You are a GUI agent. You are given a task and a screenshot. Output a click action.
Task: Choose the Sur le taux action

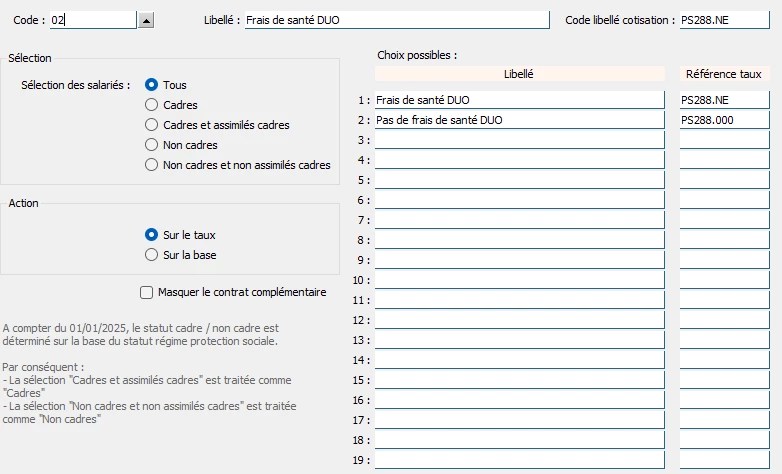pos(151,235)
